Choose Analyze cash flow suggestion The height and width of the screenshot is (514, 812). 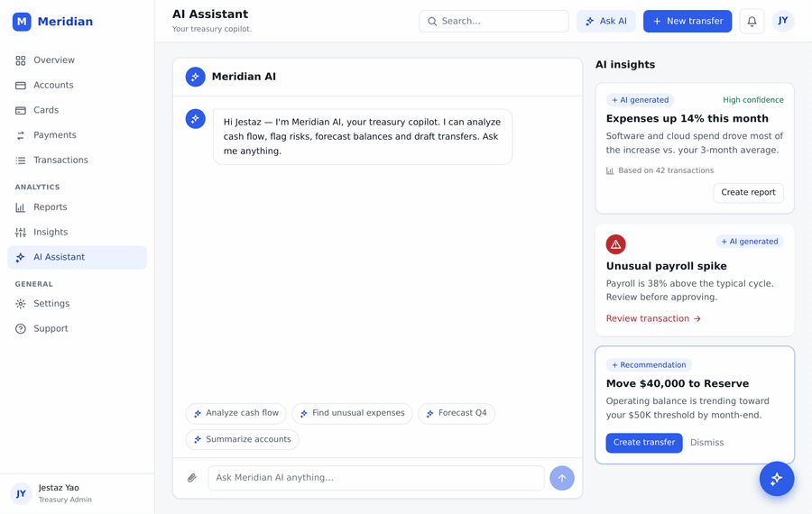click(x=235, y=413)
